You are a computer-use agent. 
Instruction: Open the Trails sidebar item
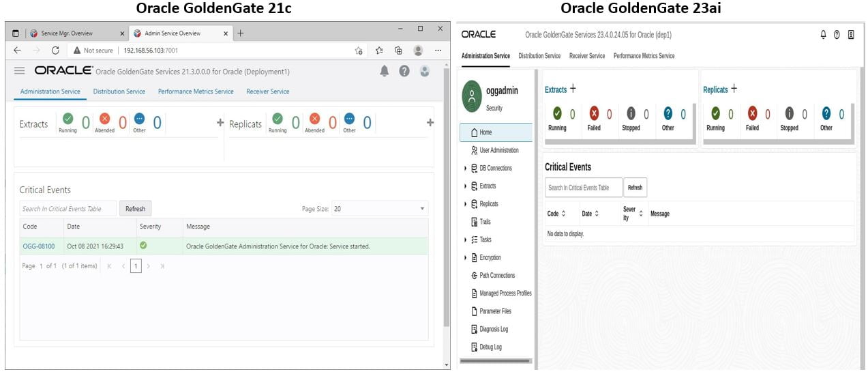[481, 222]
